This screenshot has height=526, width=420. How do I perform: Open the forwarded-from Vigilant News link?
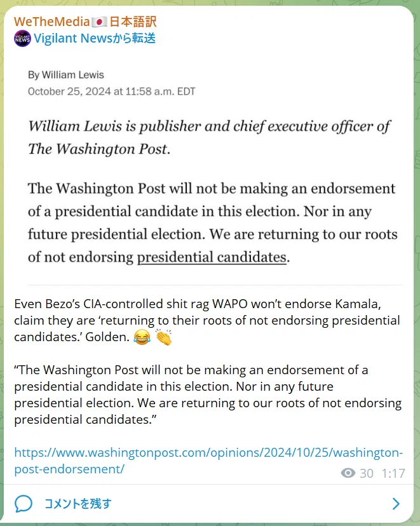coord(95,38)
